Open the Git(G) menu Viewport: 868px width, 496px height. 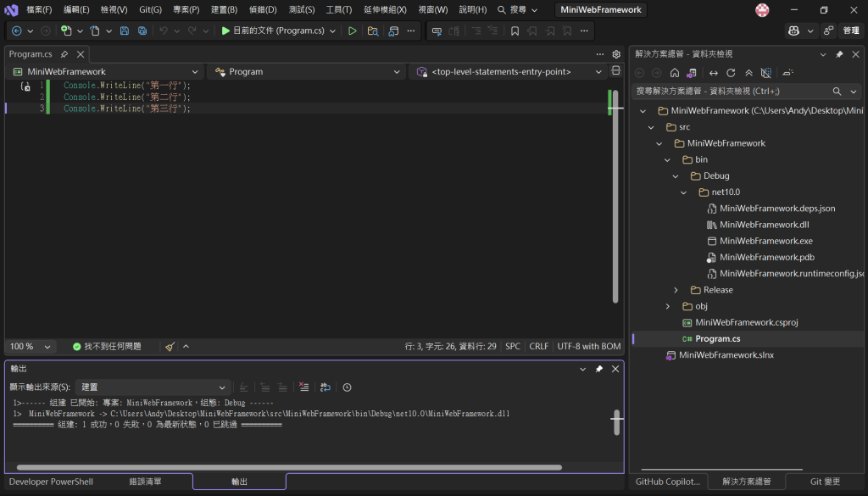pyautogui.click(x=151, y=10)
